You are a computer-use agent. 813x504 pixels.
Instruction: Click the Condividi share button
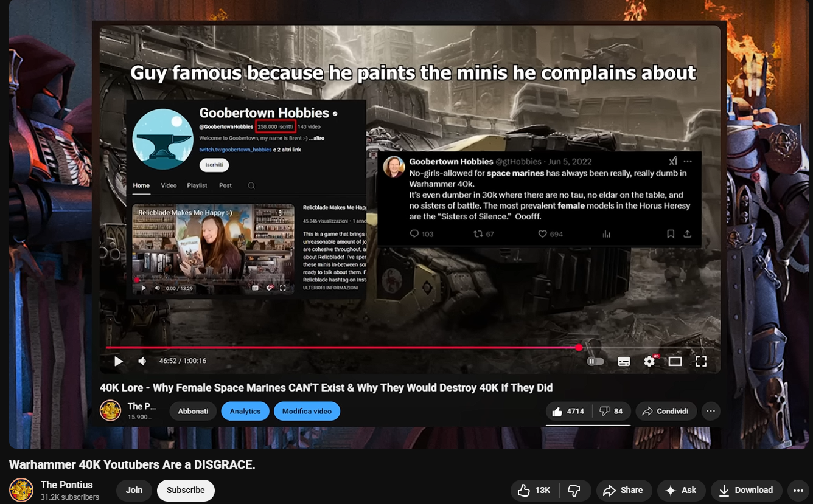[x=666, y=412]
